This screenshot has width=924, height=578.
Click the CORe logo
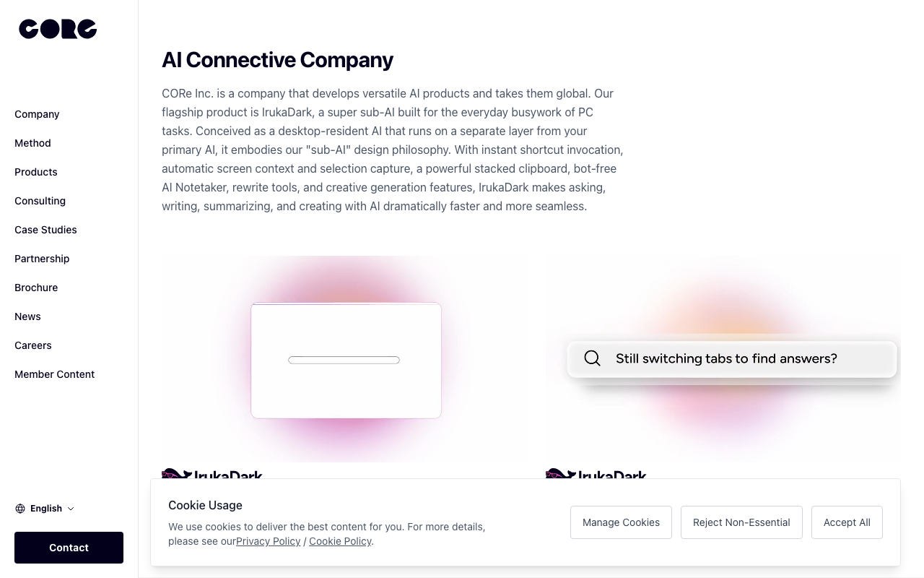pos(58,29)
